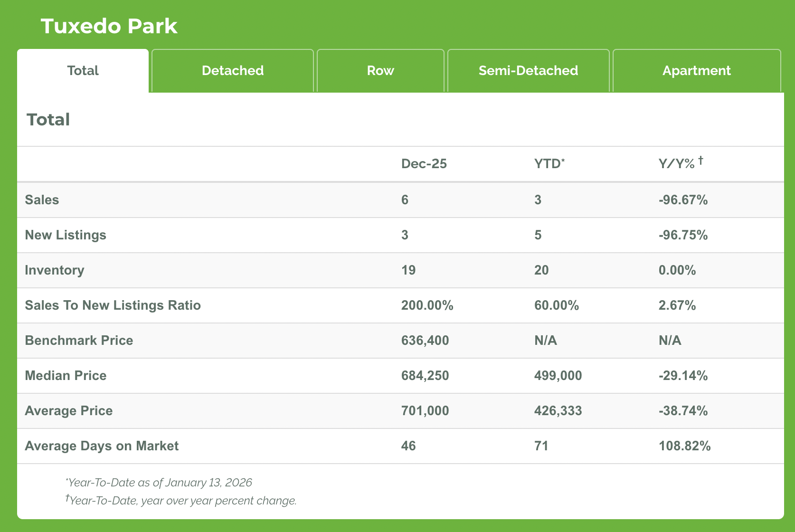
Task: Select Sales To New Listings Ratio label
Action: 113,305
